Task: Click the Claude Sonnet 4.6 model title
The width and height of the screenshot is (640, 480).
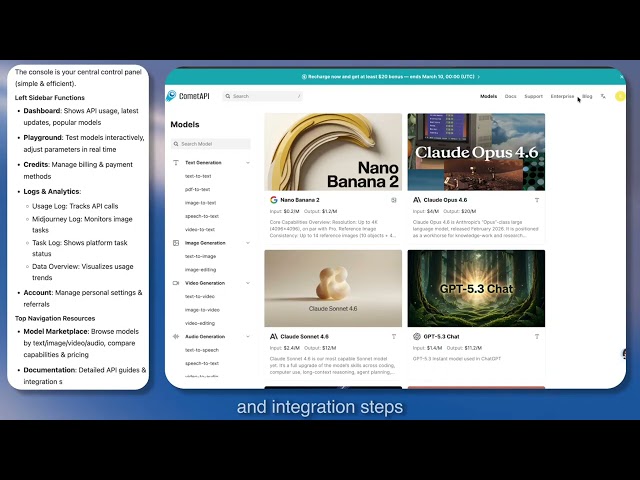Action: tap(304, 336)
